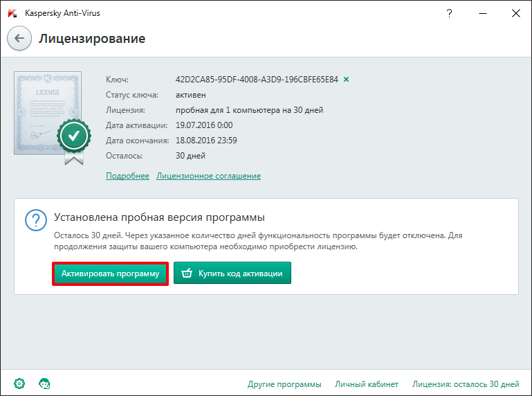Screen dimensions: 532x396
Task: Open support via the headset agent icon
Action: (x=44, y=384)
